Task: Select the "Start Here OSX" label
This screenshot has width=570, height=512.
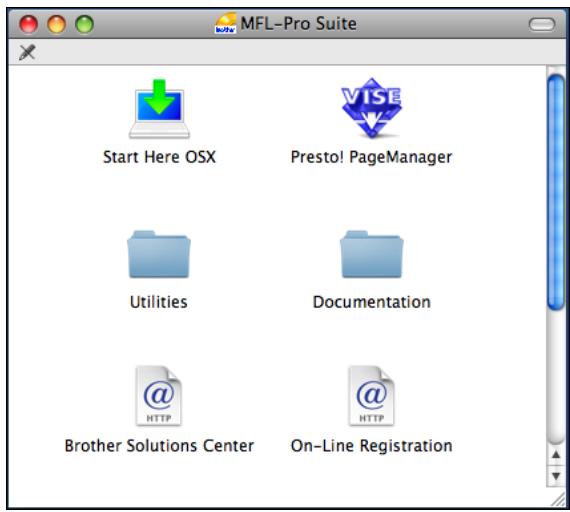Action: click(159, 157)
